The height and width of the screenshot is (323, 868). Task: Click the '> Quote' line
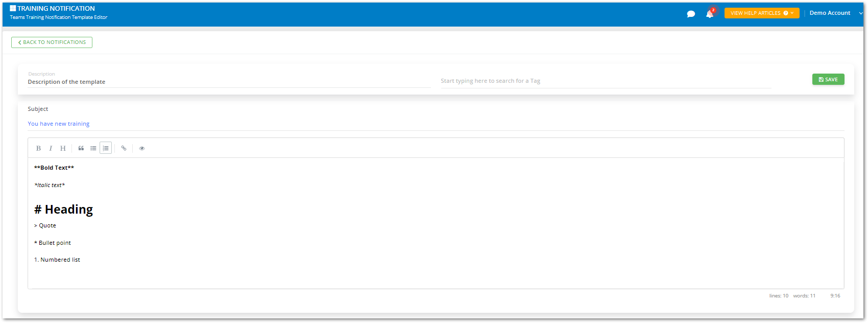pos(45,225)
